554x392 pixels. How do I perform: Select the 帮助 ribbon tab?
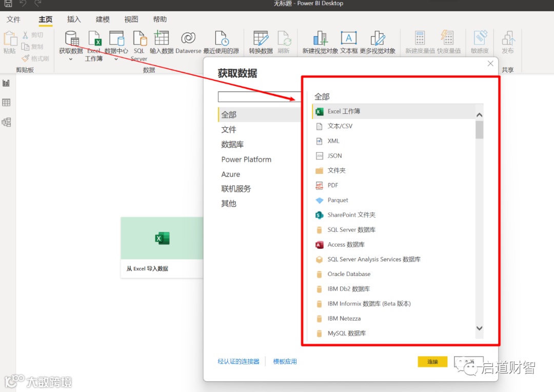click(160, 19)
